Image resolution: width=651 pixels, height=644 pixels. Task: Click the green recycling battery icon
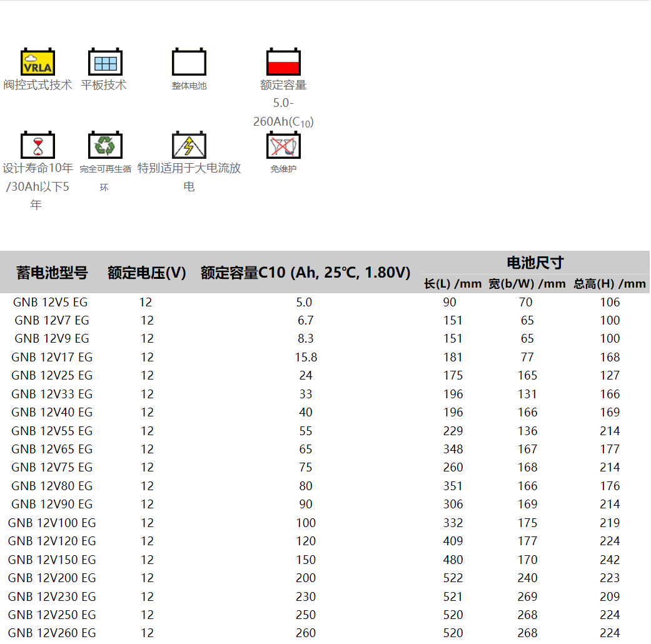click(105, 145)
